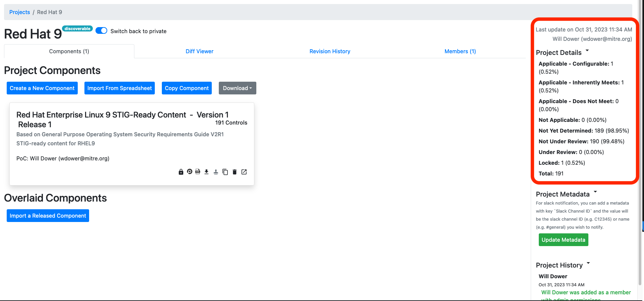644x301 pixels.
Task: Click the 191 Controls text
Action: [231, 123]
